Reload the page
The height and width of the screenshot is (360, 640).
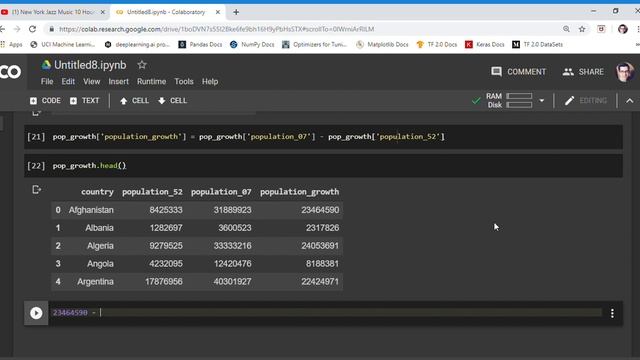coord(32,29)
